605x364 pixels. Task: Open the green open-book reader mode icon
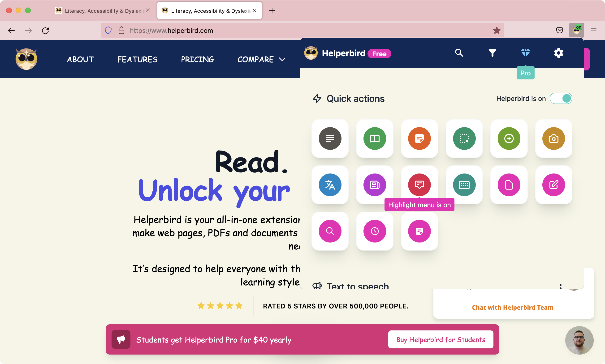point(375,139)
